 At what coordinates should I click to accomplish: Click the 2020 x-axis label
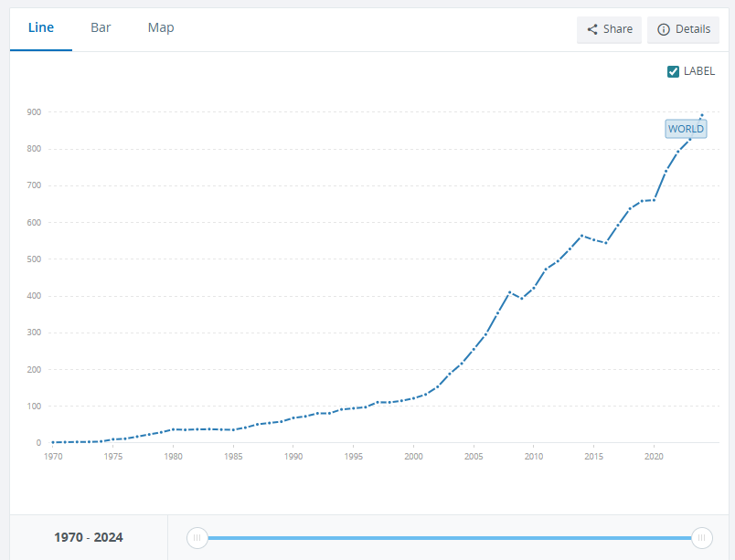tap(654, 457)
